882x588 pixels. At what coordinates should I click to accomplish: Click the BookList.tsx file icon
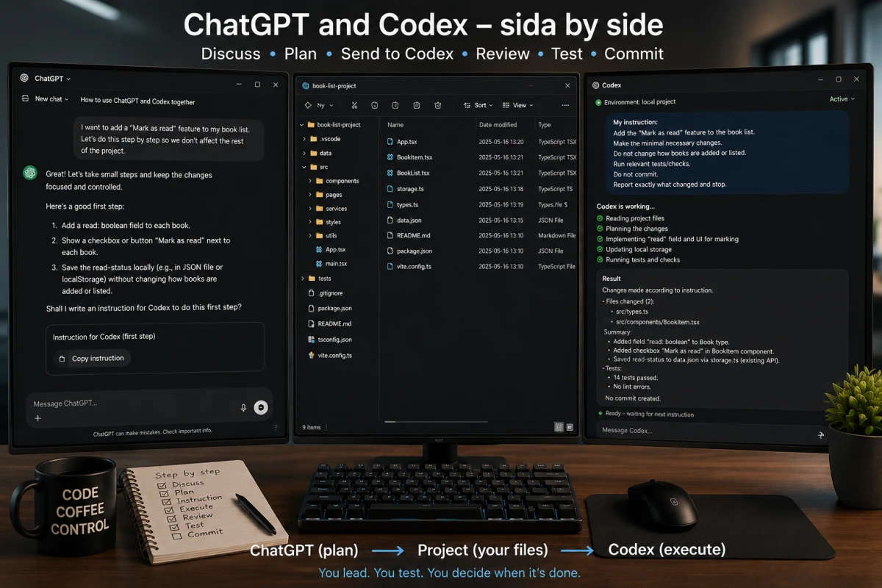tap(390, 173)
